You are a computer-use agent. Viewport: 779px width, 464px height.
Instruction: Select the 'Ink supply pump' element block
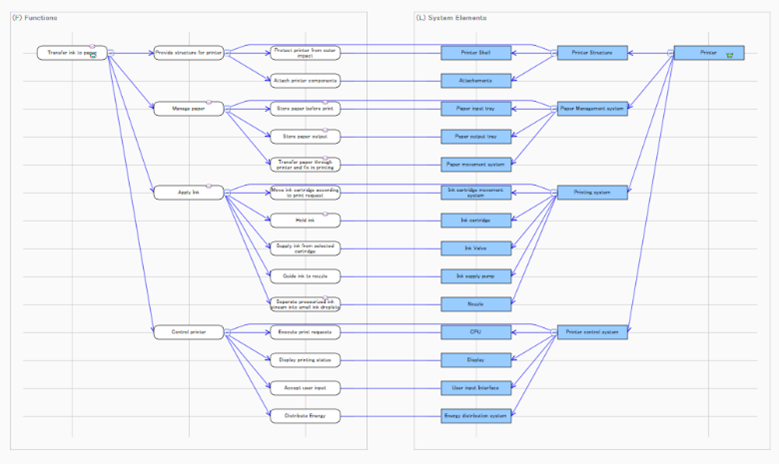click(x=476, y=276)
